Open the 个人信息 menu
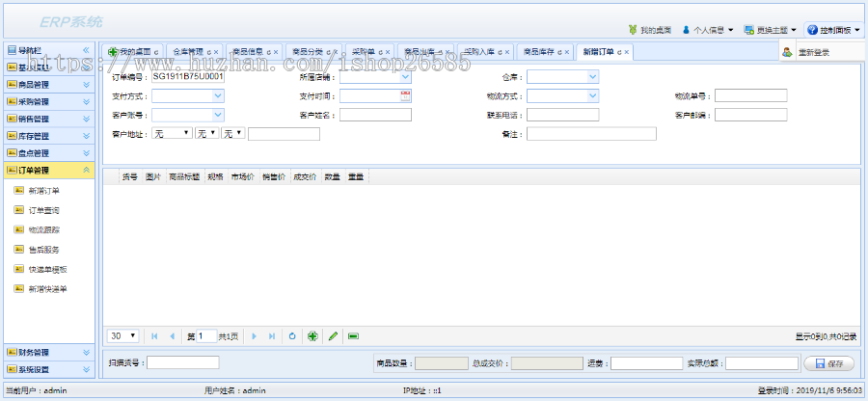The height and width of the screenshot is (401, 868). point(708,29)
